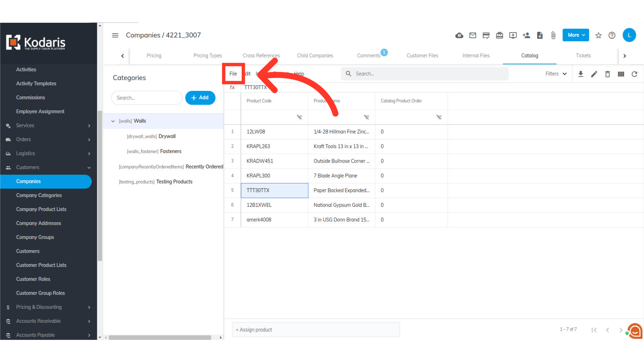Click the cloud save icon
644x362 pixels.
(x=459, y=36)
